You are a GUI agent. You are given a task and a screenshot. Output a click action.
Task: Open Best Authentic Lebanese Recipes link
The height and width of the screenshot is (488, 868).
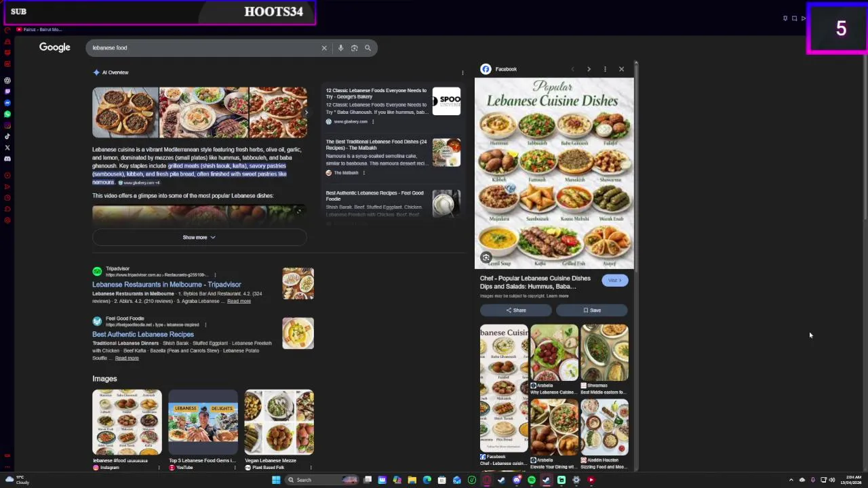pyautogui.click(x=143, y=334)
